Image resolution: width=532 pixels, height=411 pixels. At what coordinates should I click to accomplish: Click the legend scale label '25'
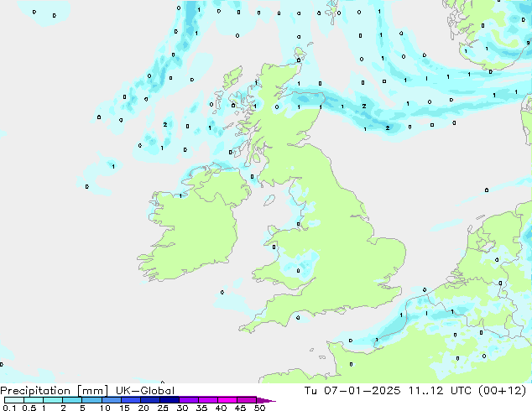click(x=163, y=408)
